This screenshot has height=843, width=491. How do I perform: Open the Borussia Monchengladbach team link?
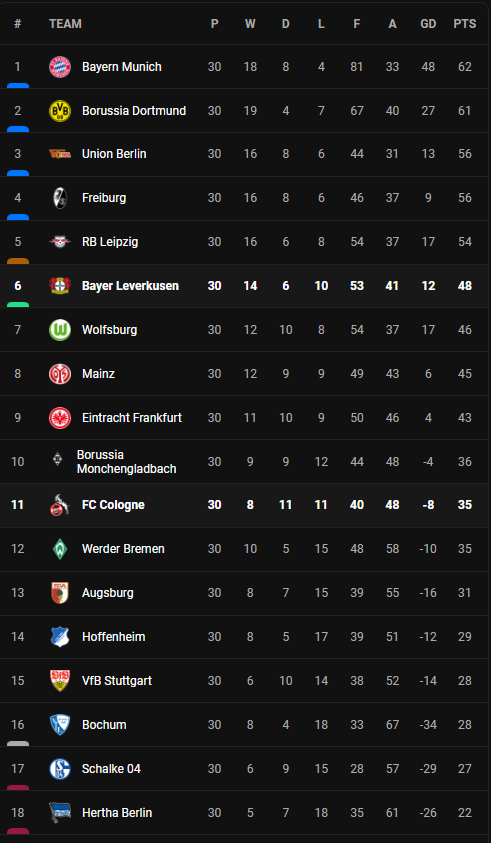point(126,462)
